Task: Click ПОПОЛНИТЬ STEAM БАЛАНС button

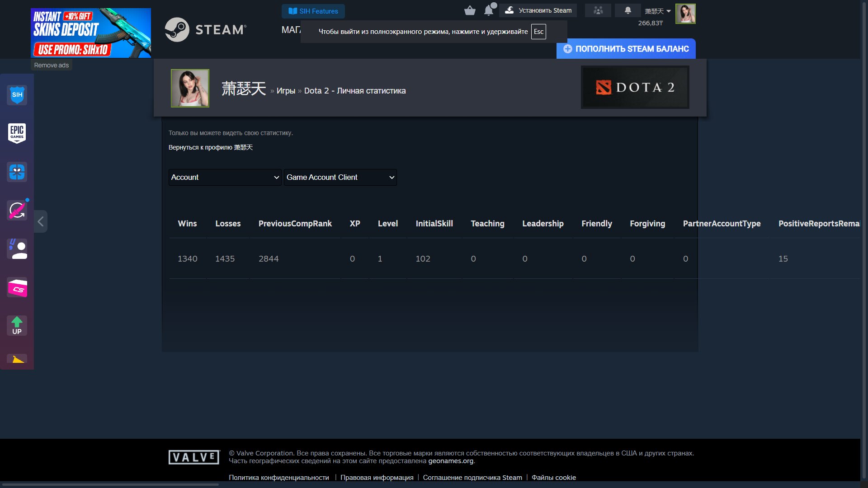Action: tap(626, 49)
